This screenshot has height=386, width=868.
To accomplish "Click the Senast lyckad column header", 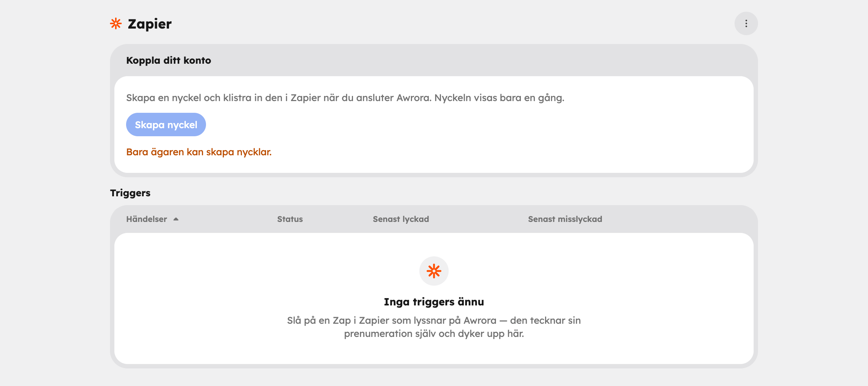I will pos(401,219).
